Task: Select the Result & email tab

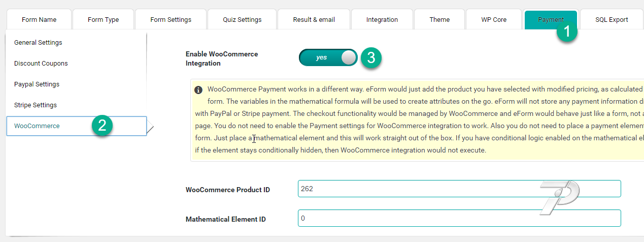Action: tap(314, 20)
